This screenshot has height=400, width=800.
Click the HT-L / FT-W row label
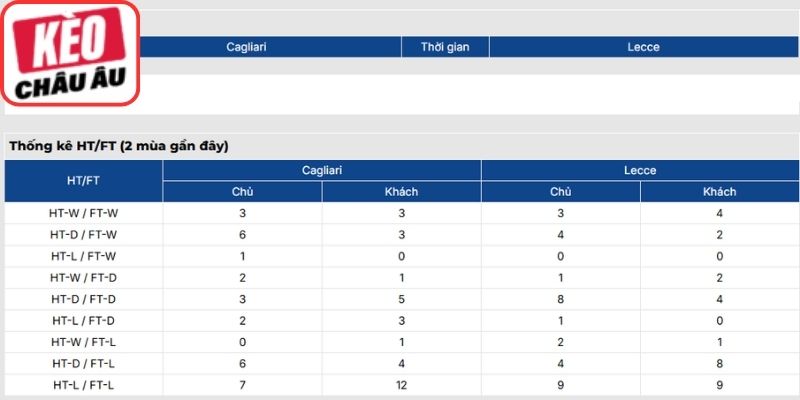(83, 256)
